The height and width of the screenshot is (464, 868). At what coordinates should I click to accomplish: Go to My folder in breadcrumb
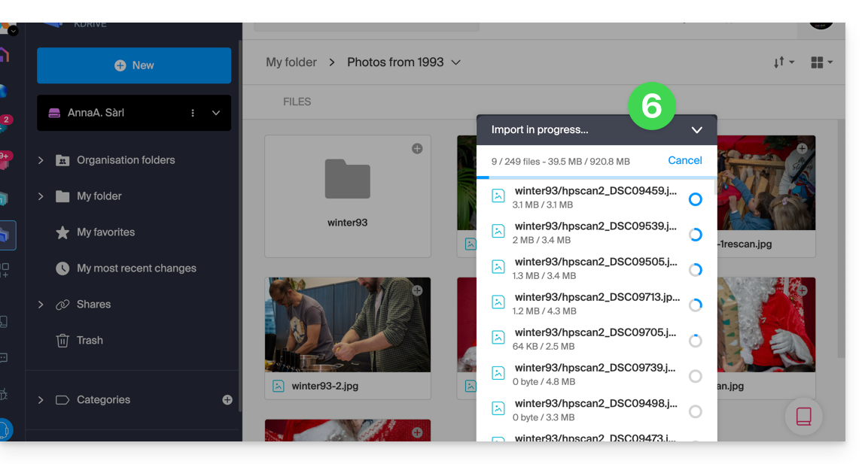(x=291, y=62)
